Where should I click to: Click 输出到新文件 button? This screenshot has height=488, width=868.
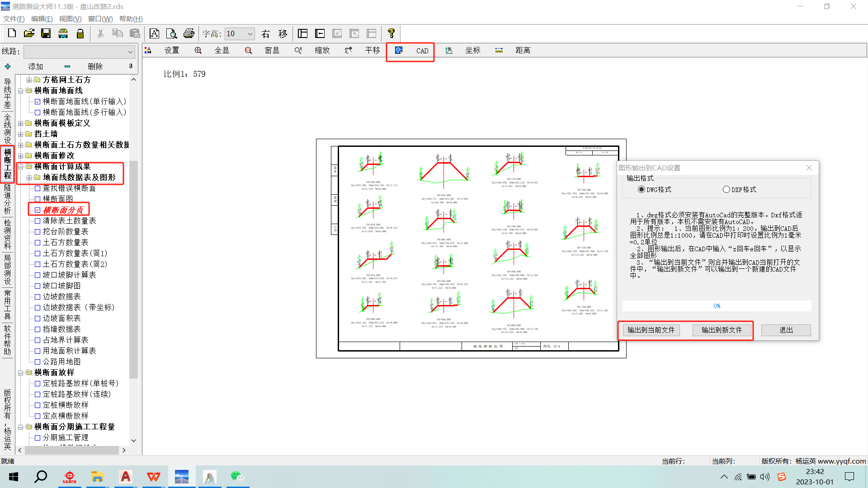[x=722, y=330]
